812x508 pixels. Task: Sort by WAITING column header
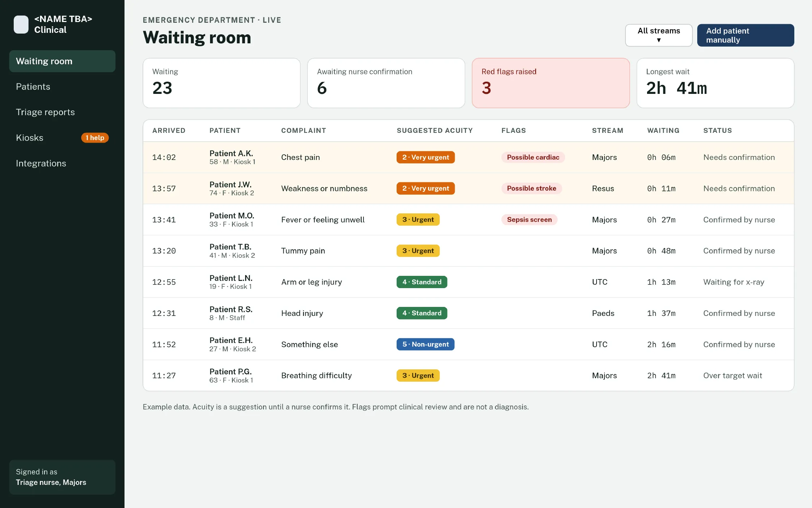(x=663, y=131)
